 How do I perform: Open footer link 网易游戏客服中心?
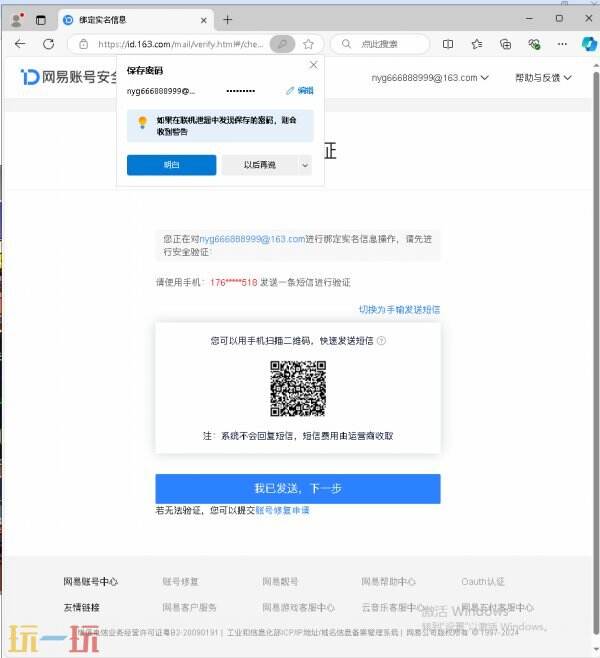298,607
